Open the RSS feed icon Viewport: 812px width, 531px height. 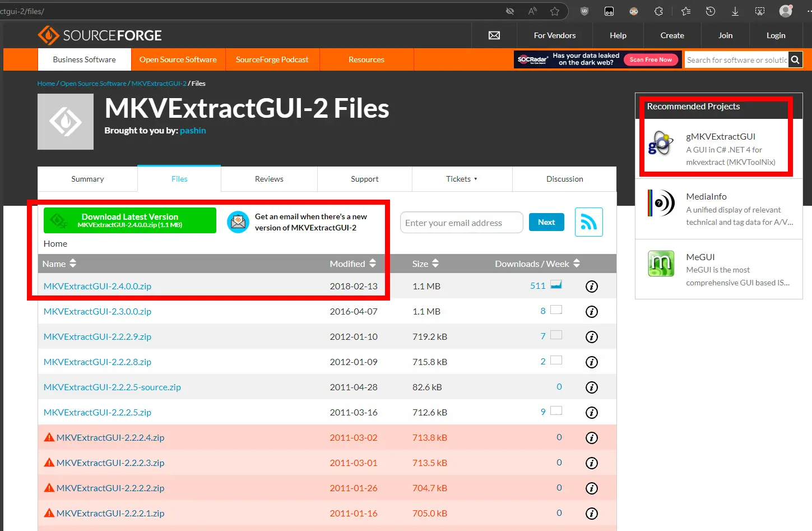588,222
